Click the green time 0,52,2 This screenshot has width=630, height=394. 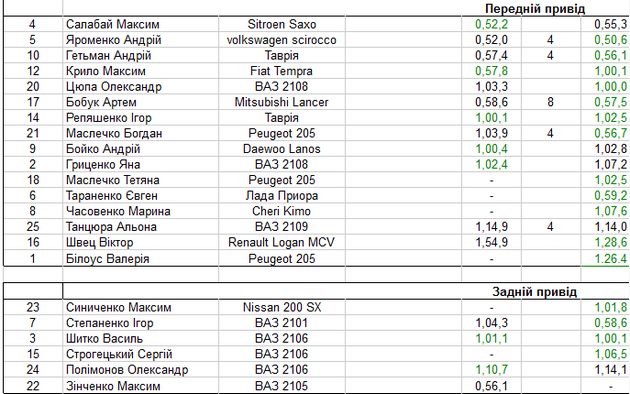coord(491,24)
